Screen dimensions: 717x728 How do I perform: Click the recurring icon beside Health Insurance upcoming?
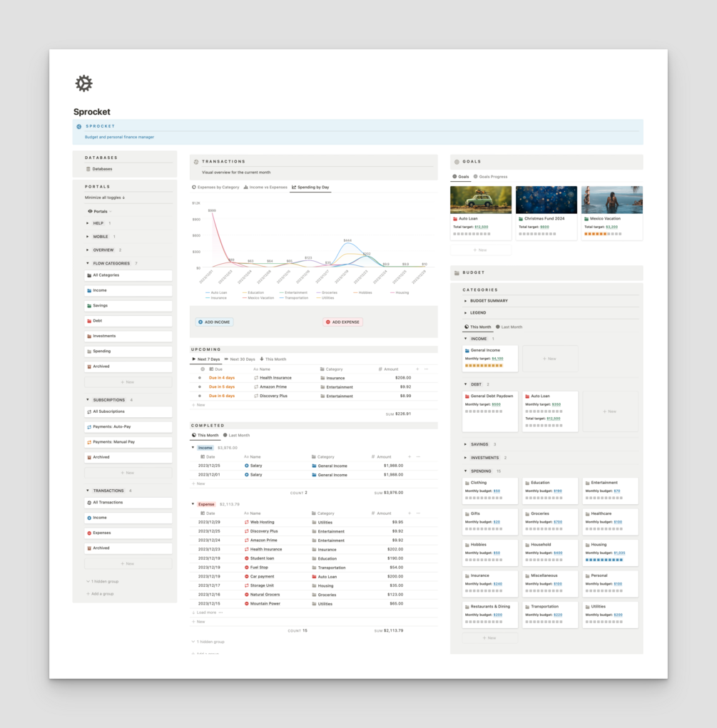click(x=256, y=378)
